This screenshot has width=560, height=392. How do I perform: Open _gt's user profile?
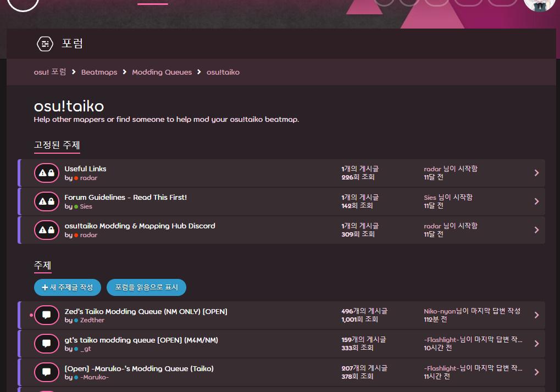click(x=85, y=349)
